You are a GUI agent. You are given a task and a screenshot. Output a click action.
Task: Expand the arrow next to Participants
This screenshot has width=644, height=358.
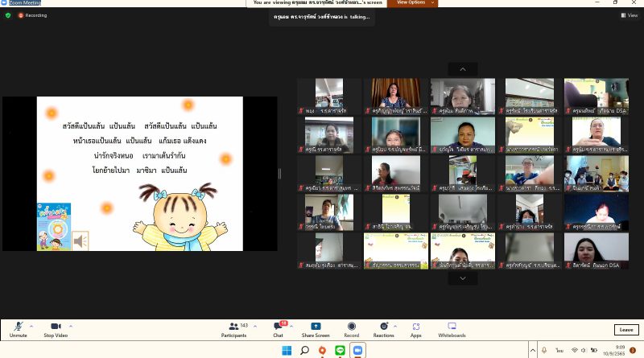[x=255, y=327]
